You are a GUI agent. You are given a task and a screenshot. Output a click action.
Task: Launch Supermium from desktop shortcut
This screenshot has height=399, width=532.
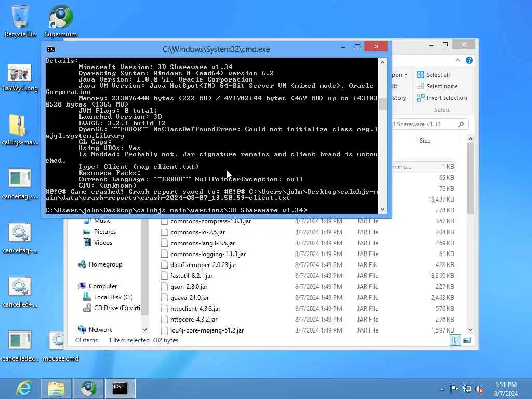(61, 21)
